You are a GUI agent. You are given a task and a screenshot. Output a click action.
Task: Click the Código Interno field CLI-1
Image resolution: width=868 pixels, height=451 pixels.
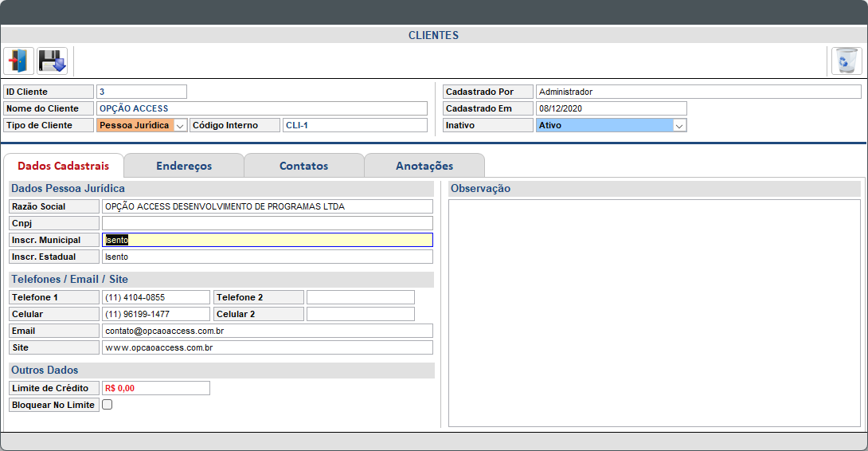coord(355,125)
